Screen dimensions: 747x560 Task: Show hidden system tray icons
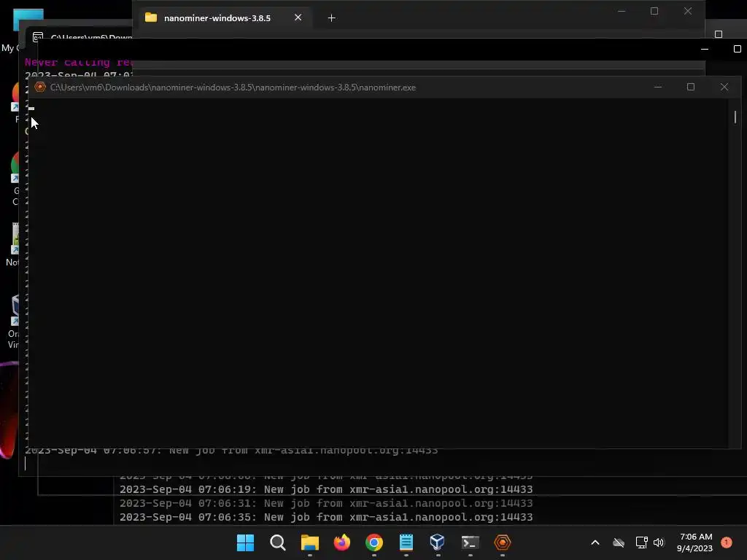click(595, 542)
